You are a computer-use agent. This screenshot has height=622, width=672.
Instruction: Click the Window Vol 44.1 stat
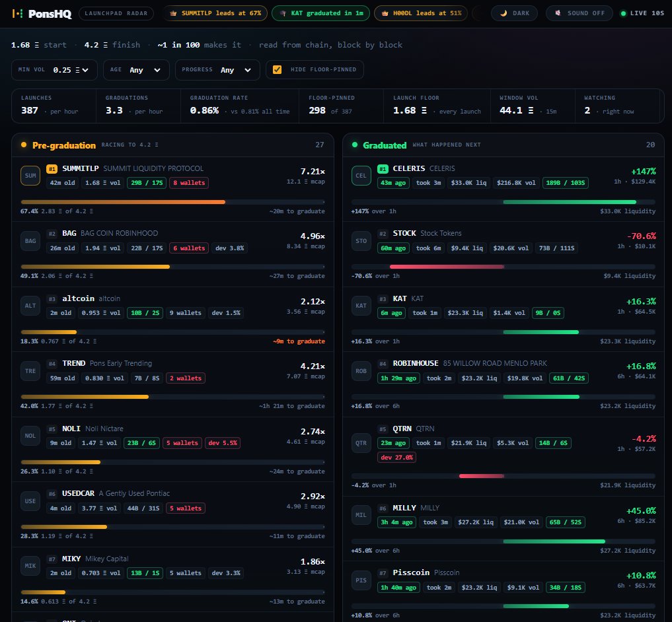533,106
